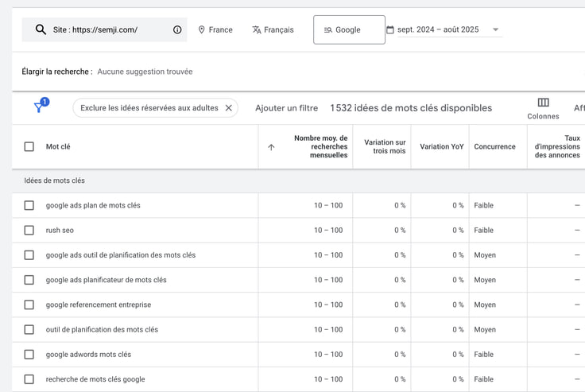Expand the date range dropdown arrow
Image resolution: width=585 pixels, height=392 pixels.
coord(495,29)
